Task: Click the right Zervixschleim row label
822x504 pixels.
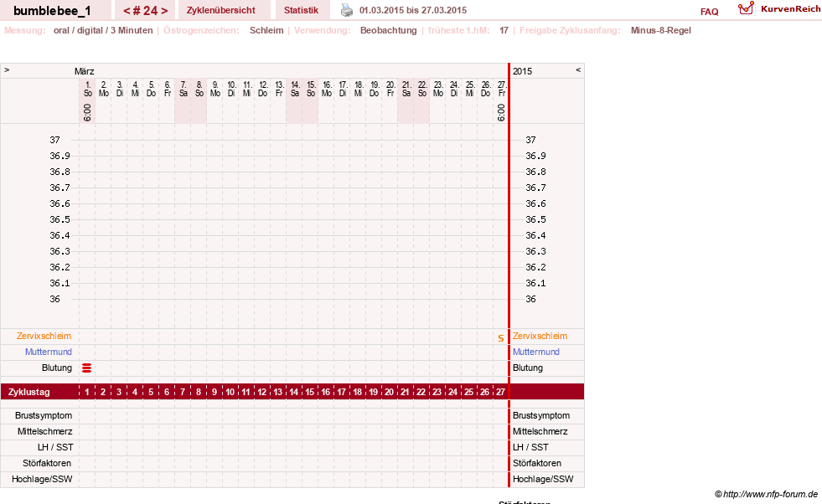Action: [x=540, y=337]
